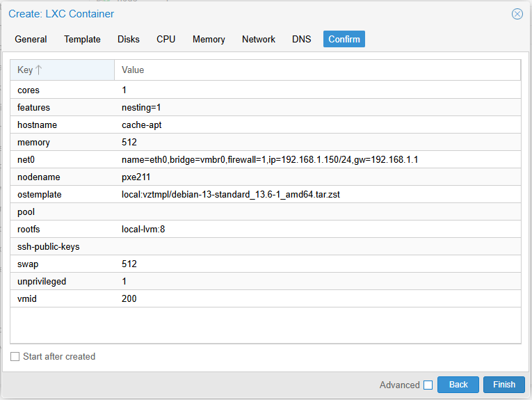Select the hostname key cell
The image size is (532, 400).
pos(63,125)
